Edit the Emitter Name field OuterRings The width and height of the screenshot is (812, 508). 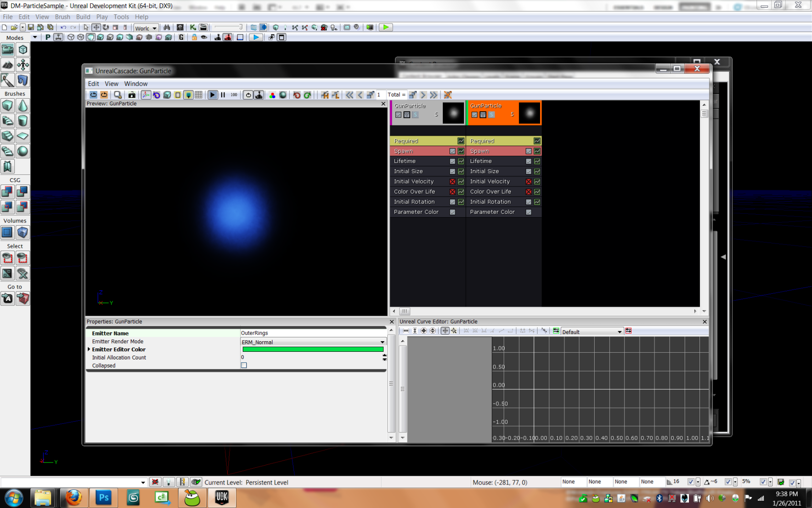[x=313, y=333]
